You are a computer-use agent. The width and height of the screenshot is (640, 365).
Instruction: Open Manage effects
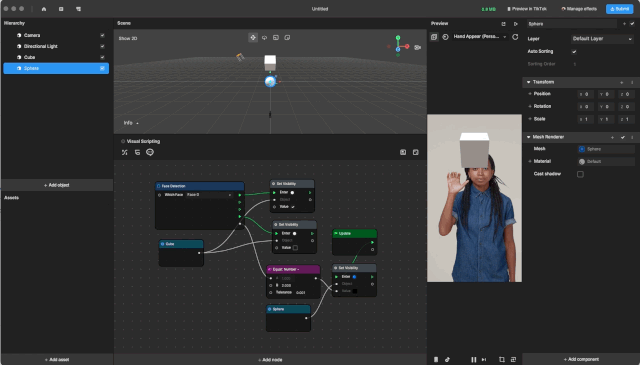tap(579, 9)
